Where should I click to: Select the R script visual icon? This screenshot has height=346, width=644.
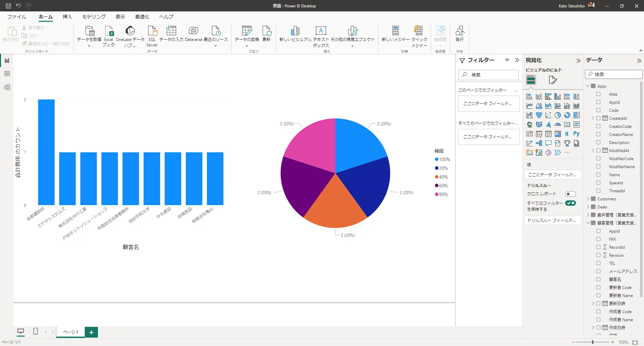[567, 134]
